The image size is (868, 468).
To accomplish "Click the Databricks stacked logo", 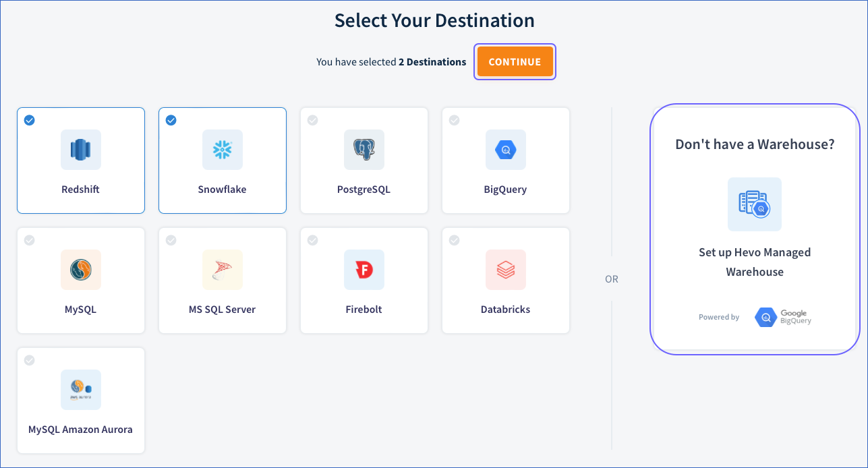I will (x=505, y=270).
